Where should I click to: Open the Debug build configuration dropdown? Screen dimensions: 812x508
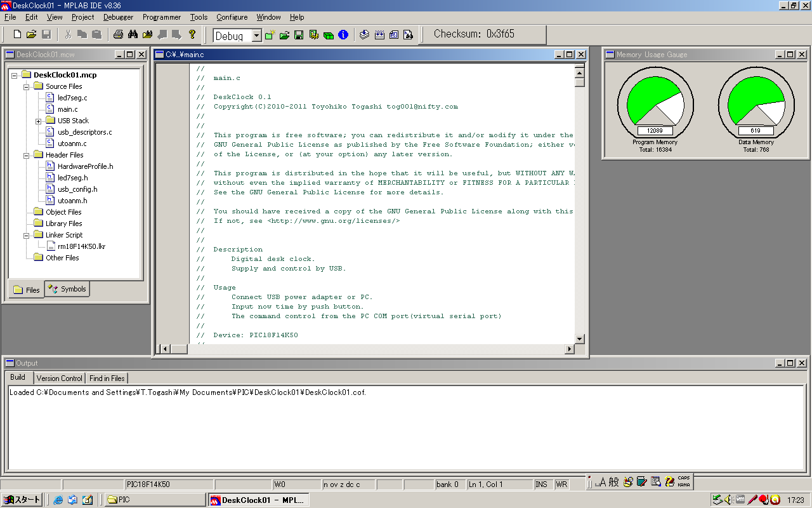click(256, 36)
